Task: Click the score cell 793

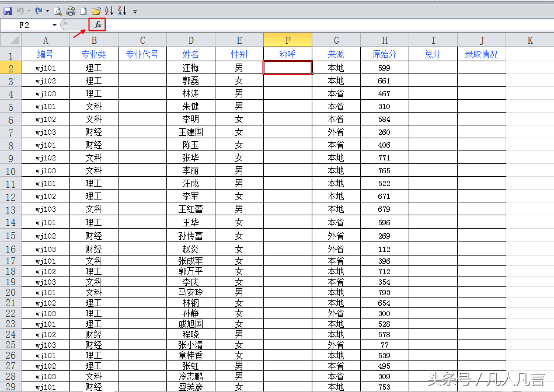Action: point(385,292)
